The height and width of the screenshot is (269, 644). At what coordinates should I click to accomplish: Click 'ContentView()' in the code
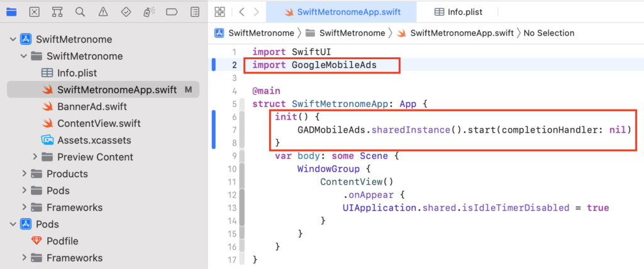pyautogui.click(x=357, y=182)
